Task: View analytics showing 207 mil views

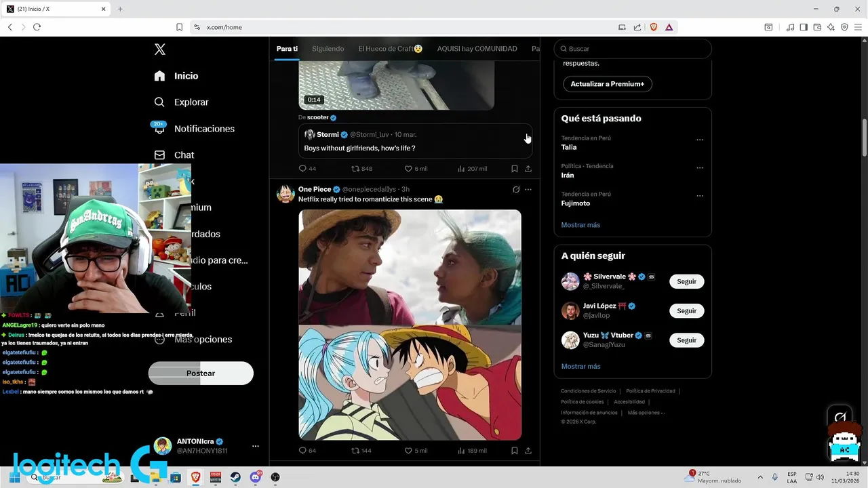Action: (x=473, y=169)
